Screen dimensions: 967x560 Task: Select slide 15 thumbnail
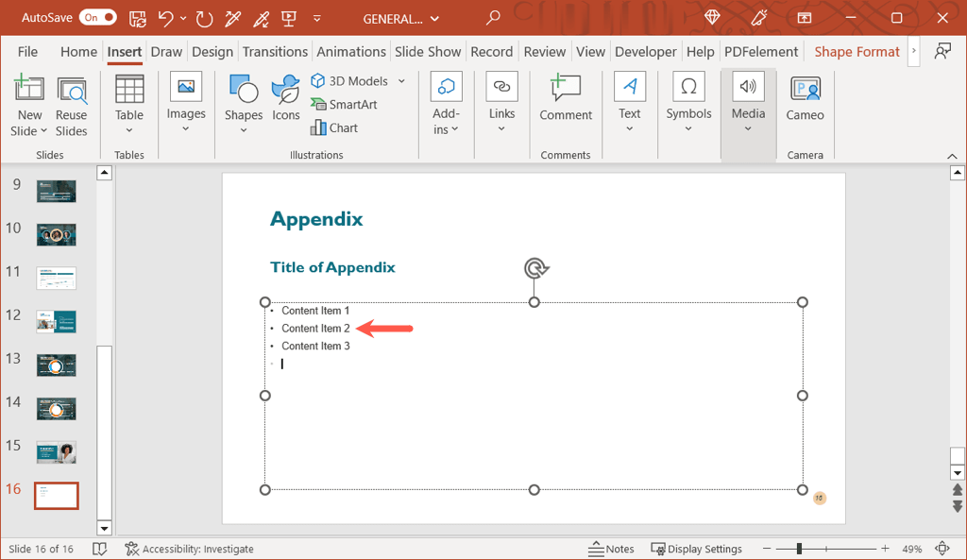click(x=56, y=452)
